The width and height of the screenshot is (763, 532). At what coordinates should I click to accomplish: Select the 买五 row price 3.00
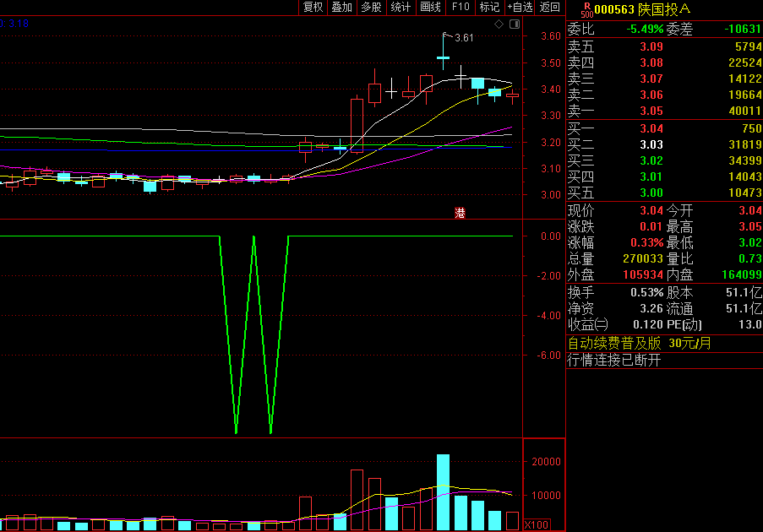tap(651, 193)
